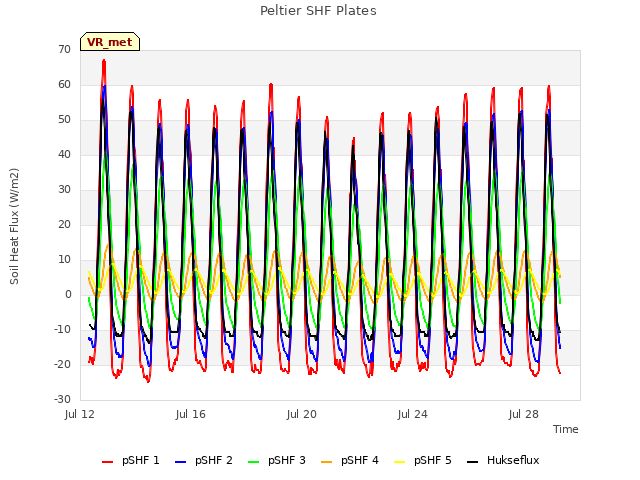Click the VR_met label box
Screen dimensions: 640x480
click(x=110, y=42)
